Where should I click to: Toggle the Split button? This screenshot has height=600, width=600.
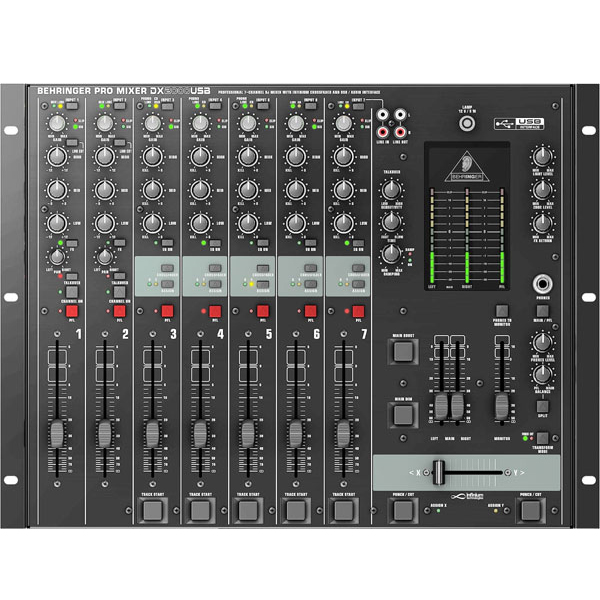pyautogui.click(x=542, y=406)
